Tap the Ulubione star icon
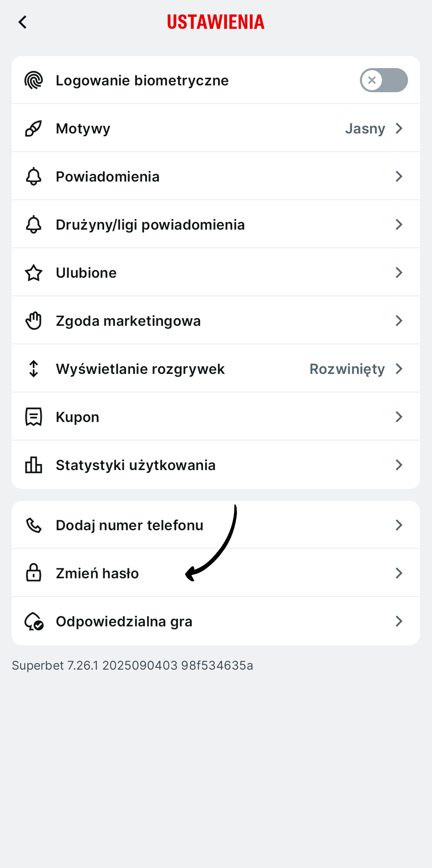This screenshot has height=868, width=432. [34, 273]
